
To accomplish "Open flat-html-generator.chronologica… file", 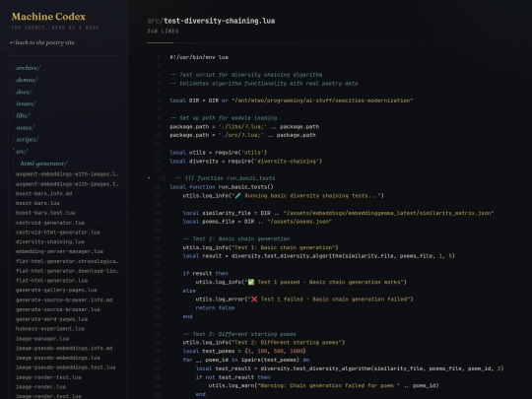I will 67,261.
